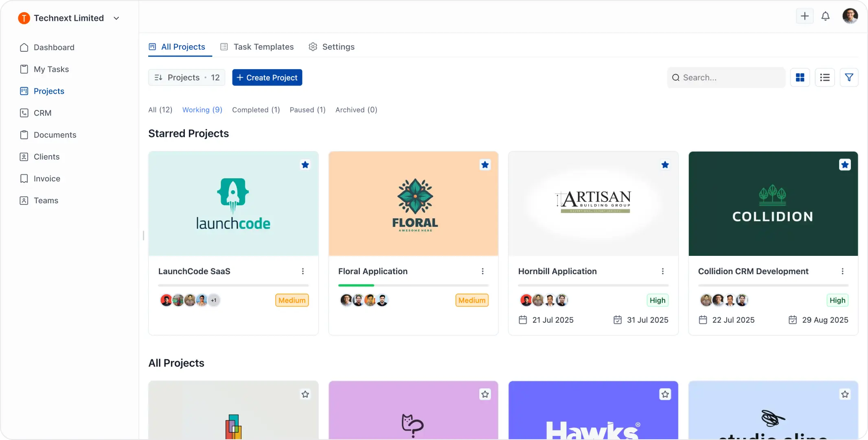Click the 21 Jul 2025 start date

(x=553, y=320)
